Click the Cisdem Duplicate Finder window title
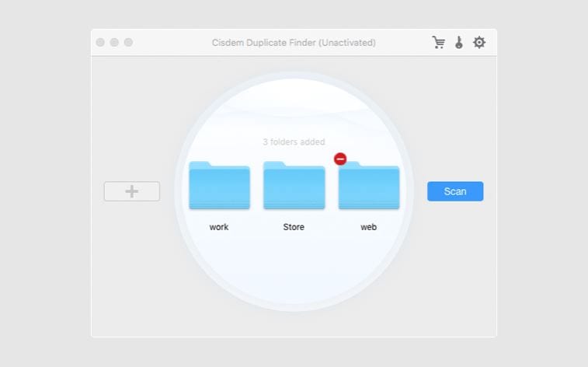 coord(294,43)
